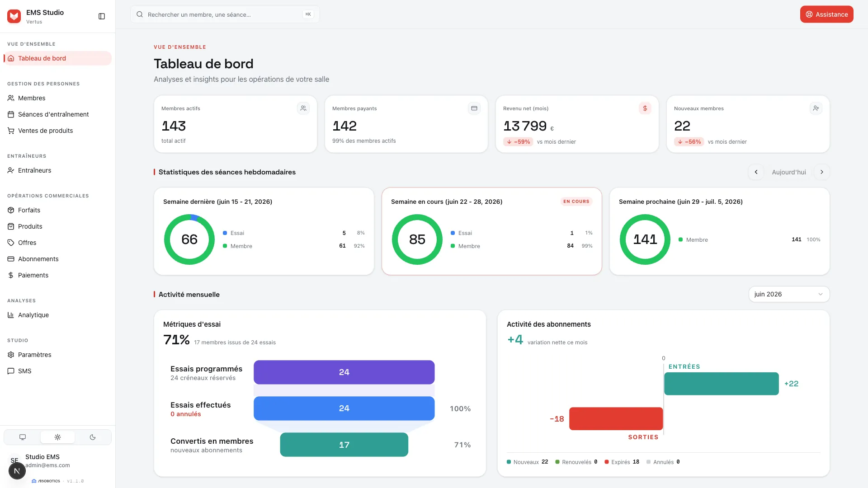Open the Entraîneurs menu item

(57, 170)
